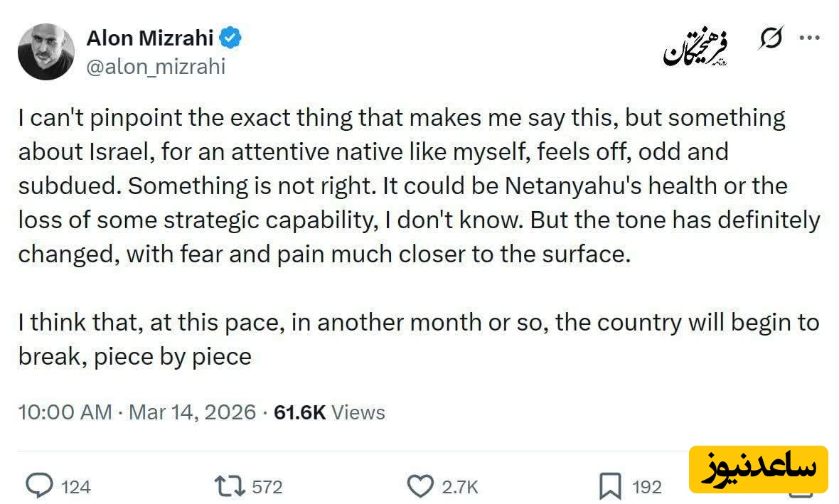The image size is (839, 504).
Task: Click the 2.7K likes count
Action: (x=460, y=487)
